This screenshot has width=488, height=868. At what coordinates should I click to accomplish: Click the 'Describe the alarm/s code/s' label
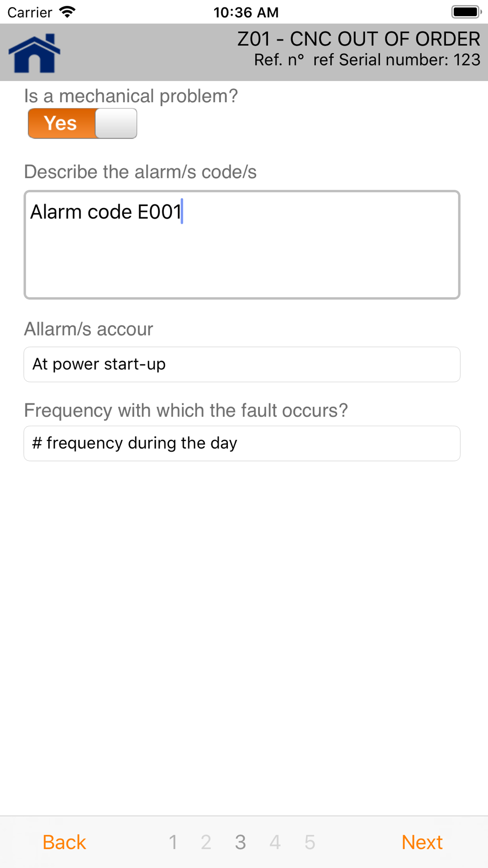click(x=140, y=172)
